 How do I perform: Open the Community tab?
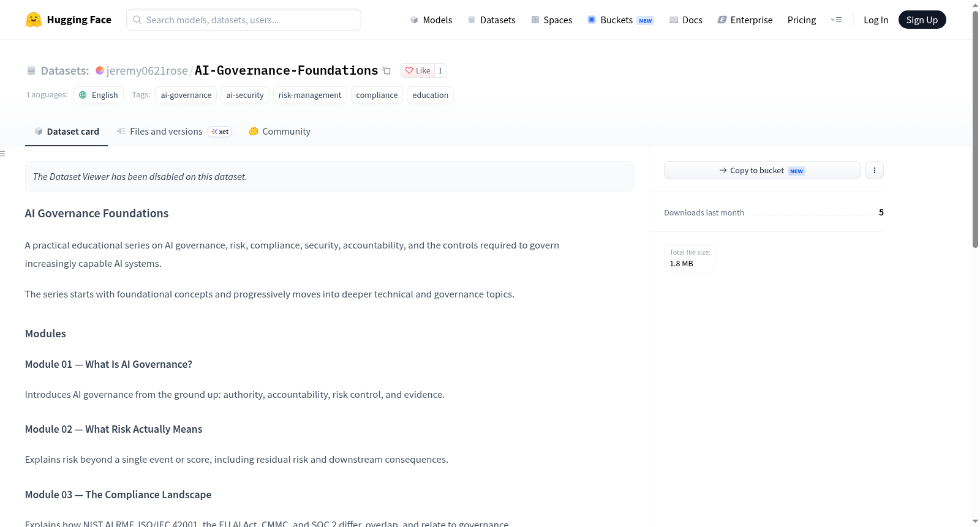(x=279, y=132)
